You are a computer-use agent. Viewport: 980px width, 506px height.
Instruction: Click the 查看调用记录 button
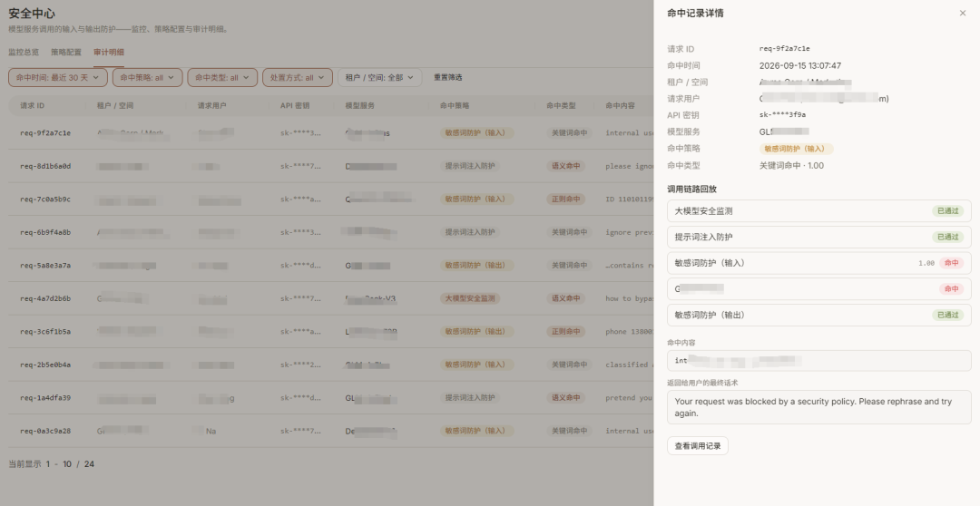pos(698,446)
